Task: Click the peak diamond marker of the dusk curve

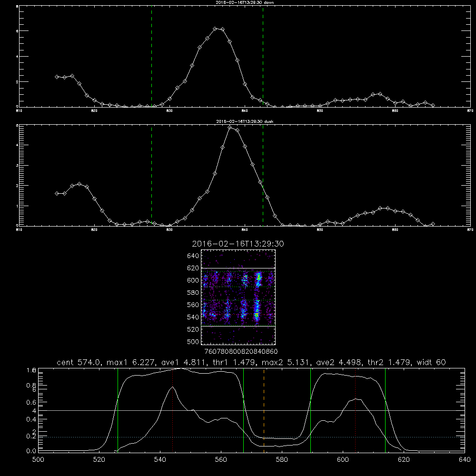Action: click(x=230, y=128)
